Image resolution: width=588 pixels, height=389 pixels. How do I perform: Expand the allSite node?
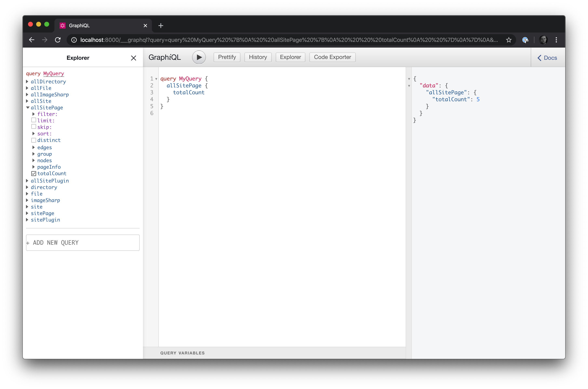(x=27, y=101)
